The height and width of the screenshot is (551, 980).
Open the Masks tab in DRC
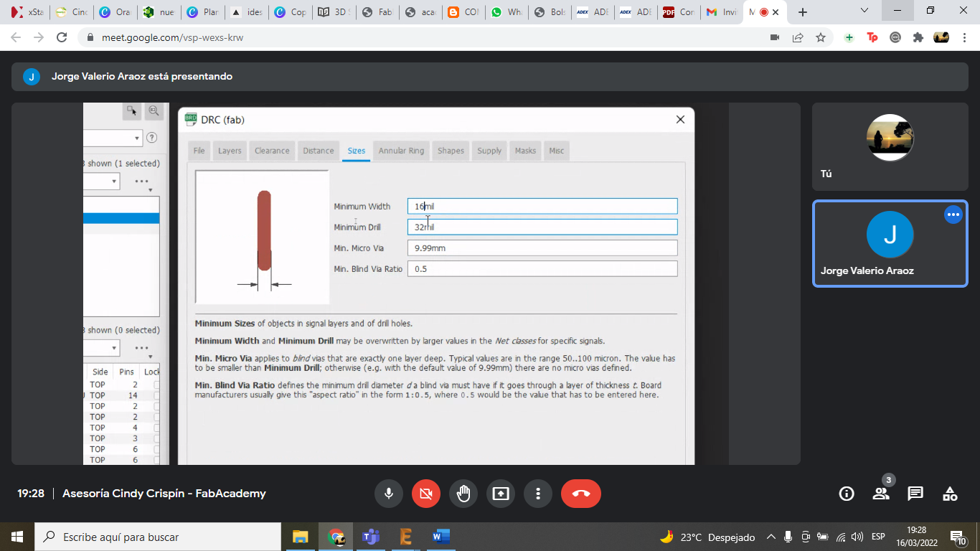click(x=525, y=151)
